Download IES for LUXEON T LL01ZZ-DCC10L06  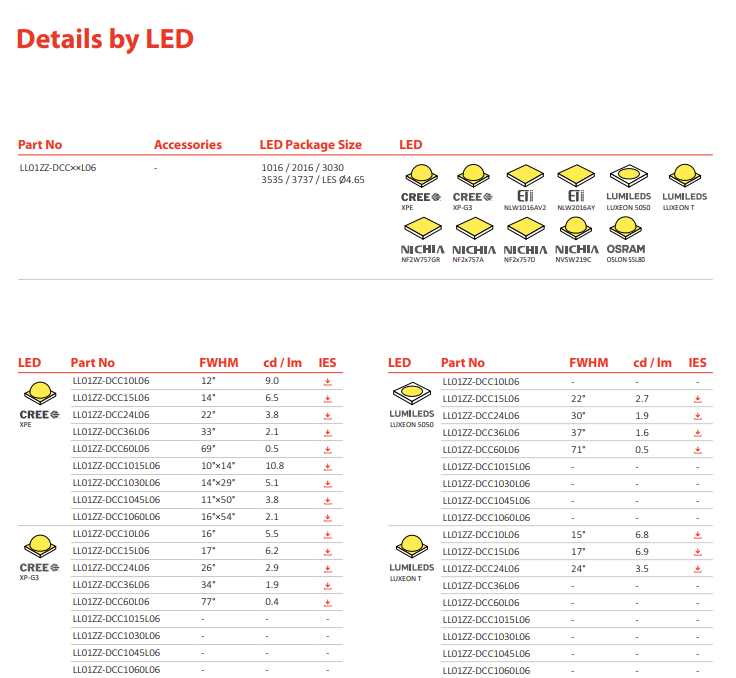pyautogui.click(x=698, y=535)
